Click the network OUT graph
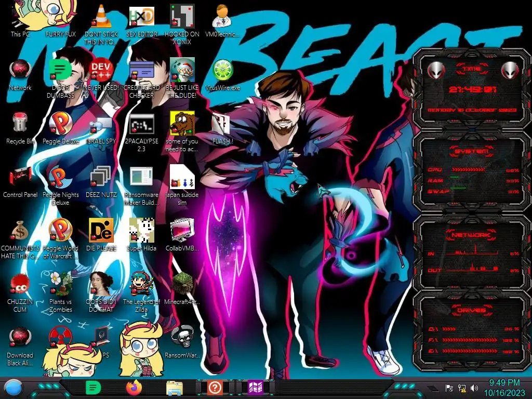Image resolution: width=532 pixels, height=399 pixels. [472, 268]
